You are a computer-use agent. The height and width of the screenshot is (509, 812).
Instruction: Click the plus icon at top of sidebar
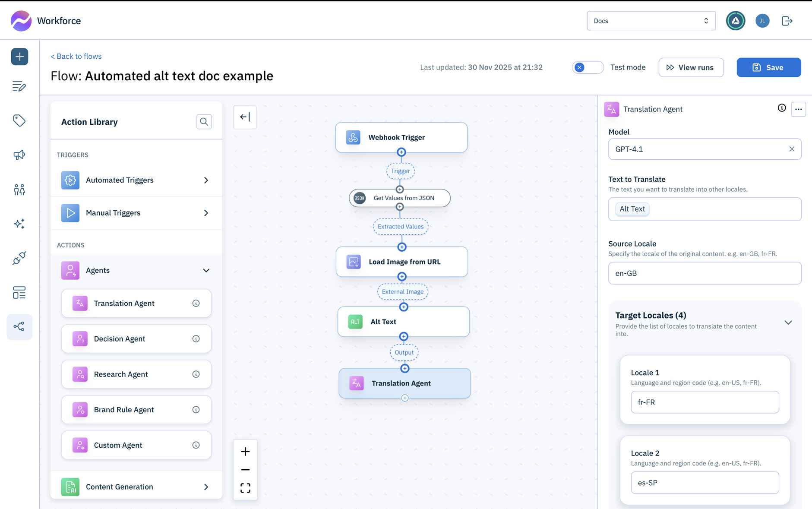[x=19, y=57]
